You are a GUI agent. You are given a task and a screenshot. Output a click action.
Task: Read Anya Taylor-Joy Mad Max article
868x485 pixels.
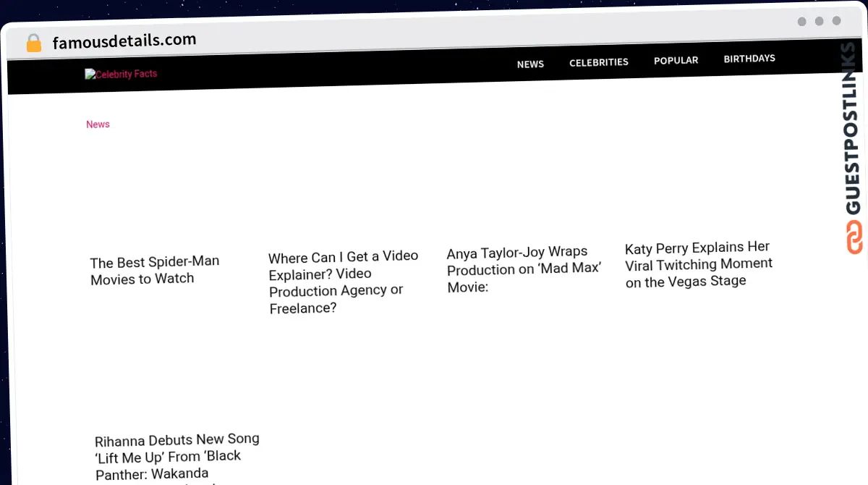coord(524,269)
